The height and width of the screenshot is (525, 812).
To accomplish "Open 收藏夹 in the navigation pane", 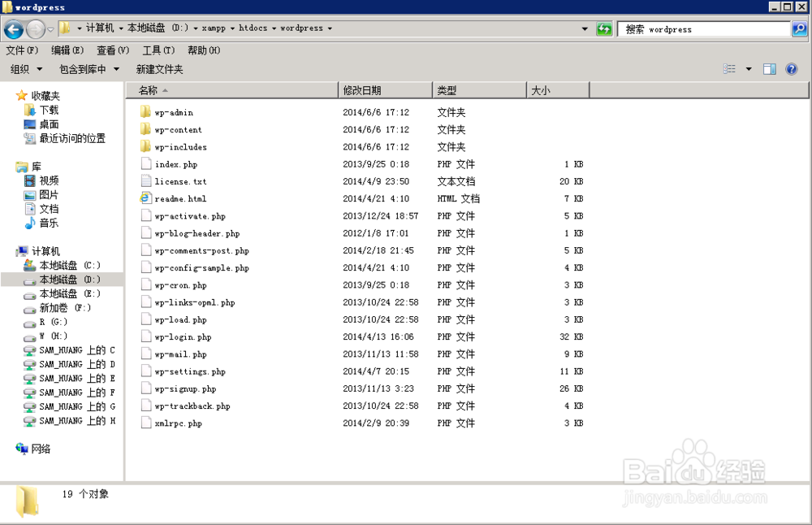I will click(x=45, y=95).
